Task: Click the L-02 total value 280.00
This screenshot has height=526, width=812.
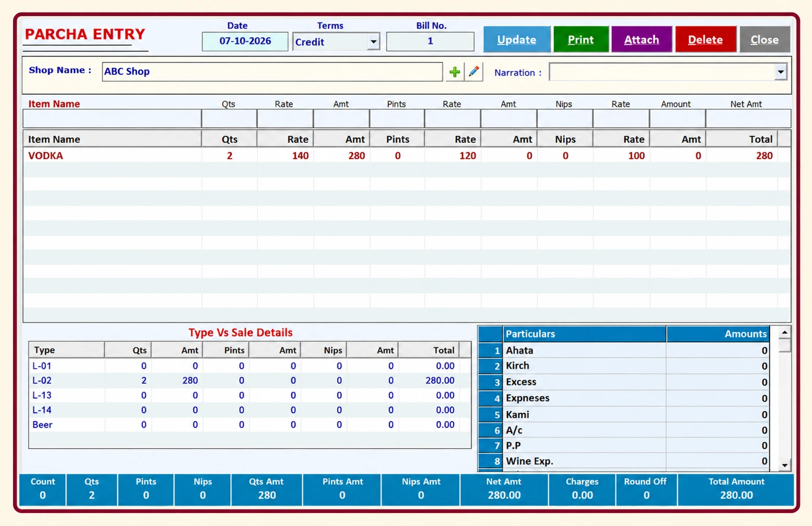Action: [439, 380]
